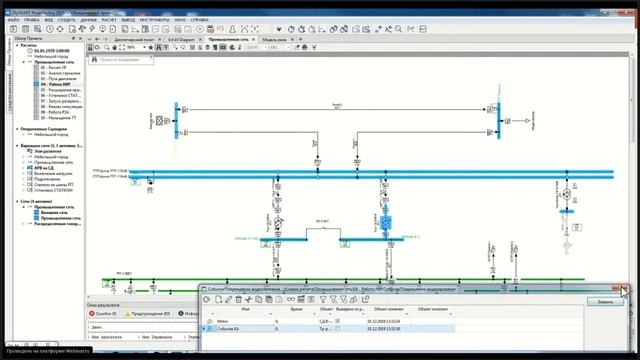Select Внешняя сеть under Сети
This screenshot has height=360, width=640.
point(54,213)
